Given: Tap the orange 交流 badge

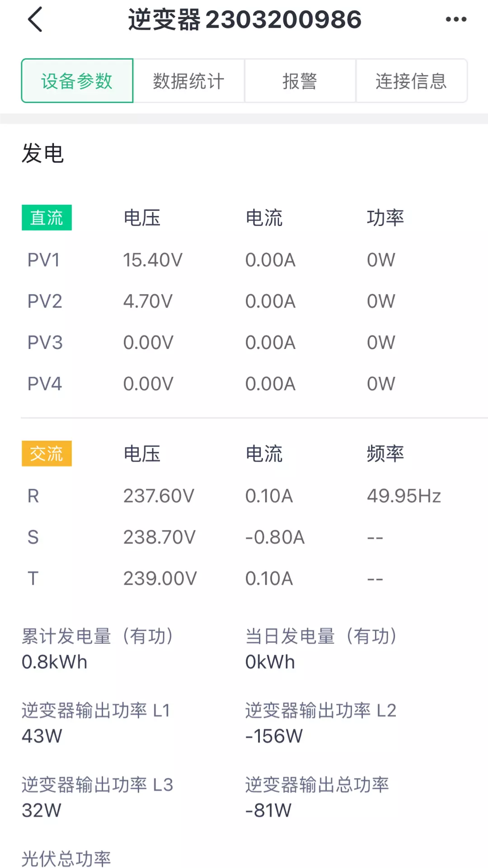Looking at the screenshot, I should 47,453.
